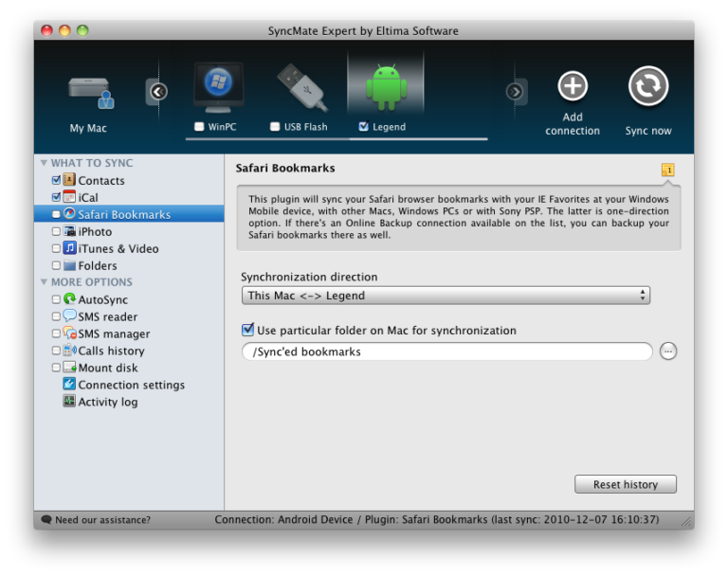Open the Synchronization direction dropdown
The height and width of the screenshot is (576, 728).
click(x=446, y=296)
